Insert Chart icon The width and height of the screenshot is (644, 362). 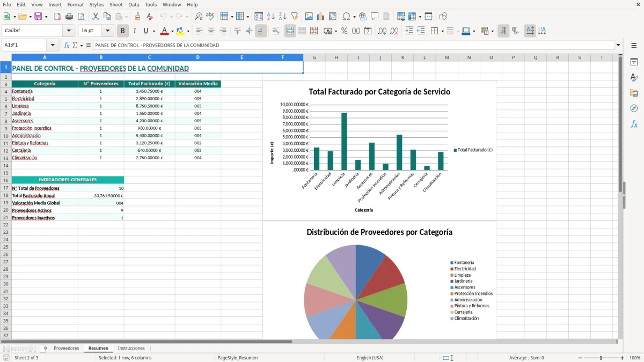tap(321, 17)
